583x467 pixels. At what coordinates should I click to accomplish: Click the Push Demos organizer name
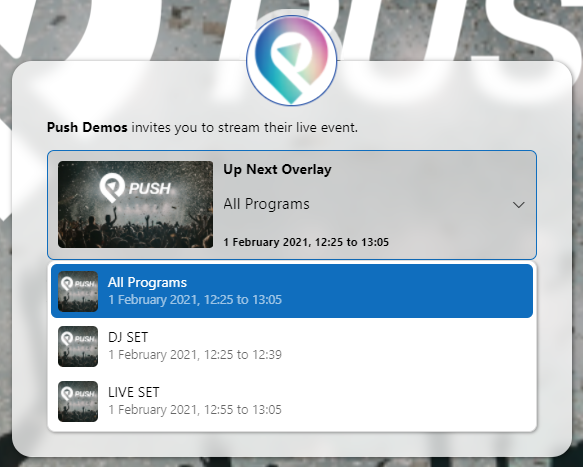(87, 128)
